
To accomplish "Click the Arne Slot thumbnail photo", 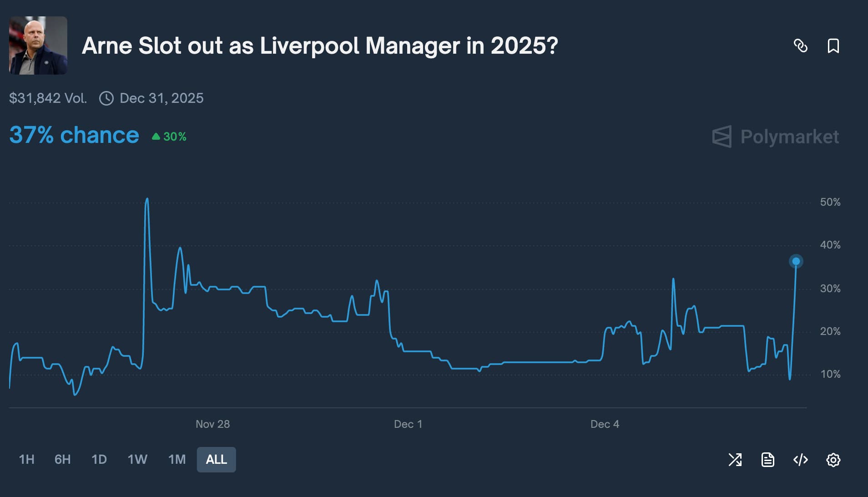I will pos(38,46).
